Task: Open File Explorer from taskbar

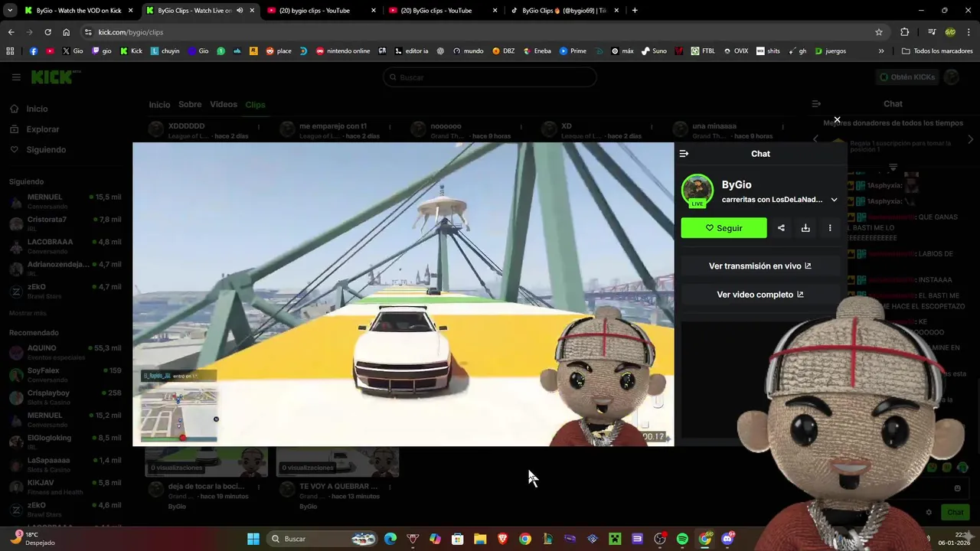Action: 480,539
